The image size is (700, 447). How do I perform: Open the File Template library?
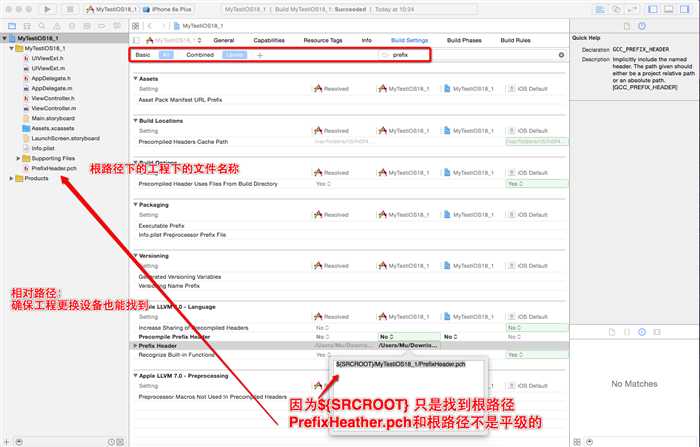pos(612,332)
